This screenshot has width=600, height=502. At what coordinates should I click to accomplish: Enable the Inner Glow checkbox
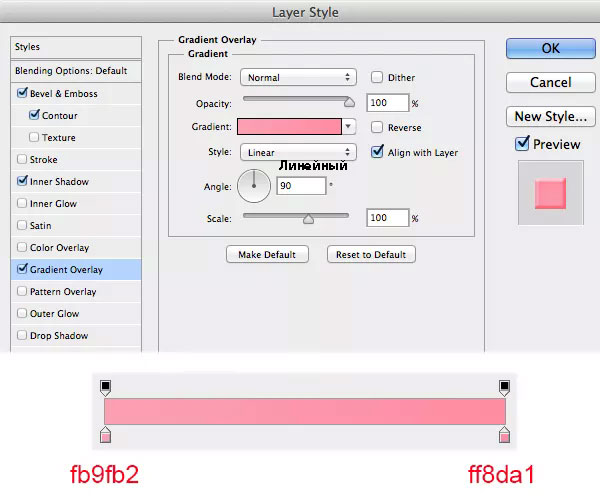pyautogui.click(x=22, y=203)
